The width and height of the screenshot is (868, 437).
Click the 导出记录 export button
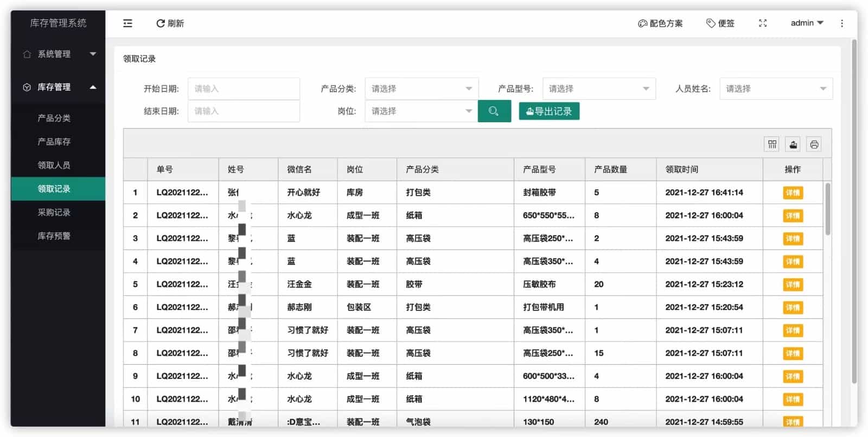pos(549,111)
